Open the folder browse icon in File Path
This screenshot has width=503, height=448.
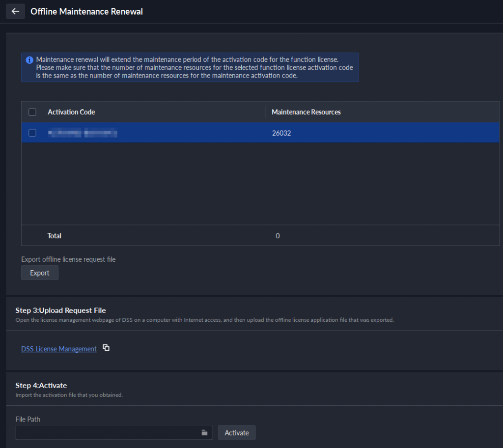[x=204, y=433]
